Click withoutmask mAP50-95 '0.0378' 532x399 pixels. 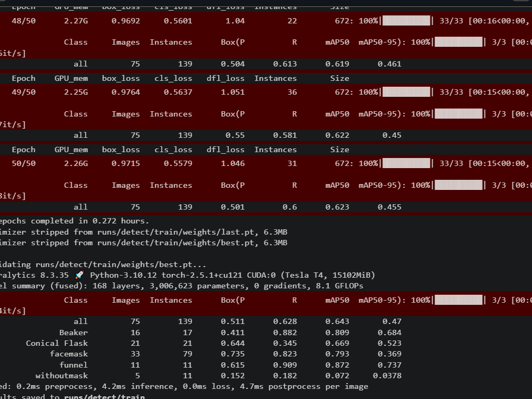pos(387,376)
